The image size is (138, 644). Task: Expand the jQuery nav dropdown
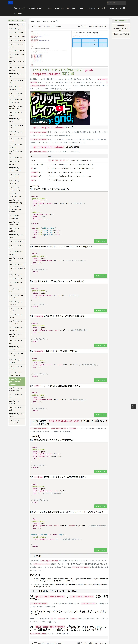pos(83,8)
